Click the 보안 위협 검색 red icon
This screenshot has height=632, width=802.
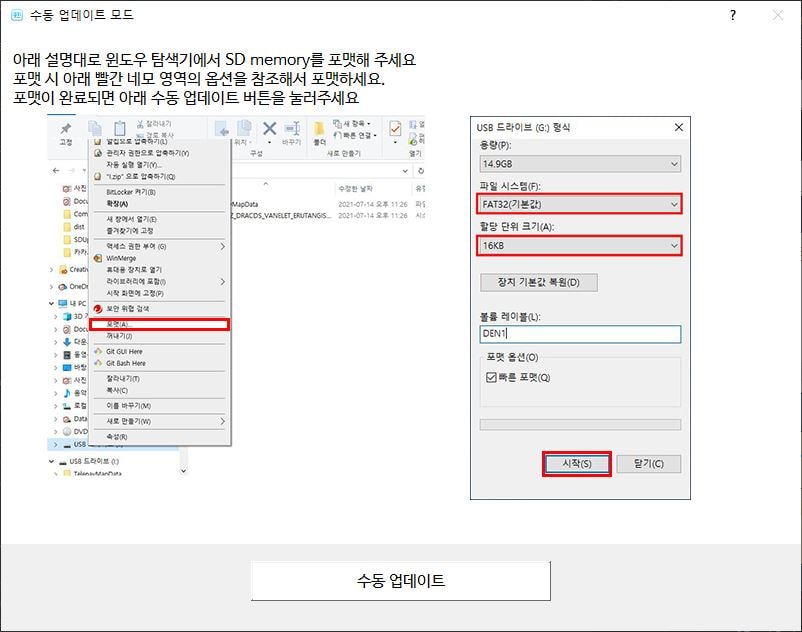98,309
